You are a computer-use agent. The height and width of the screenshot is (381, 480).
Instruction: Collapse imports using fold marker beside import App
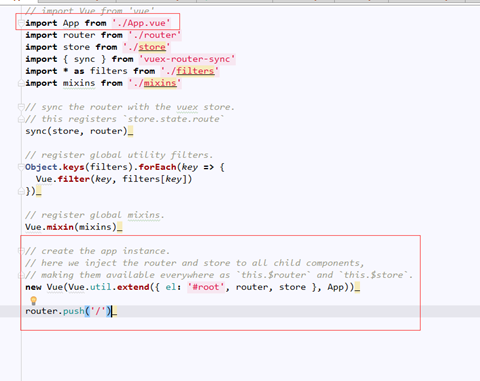(x=21, y=23)
